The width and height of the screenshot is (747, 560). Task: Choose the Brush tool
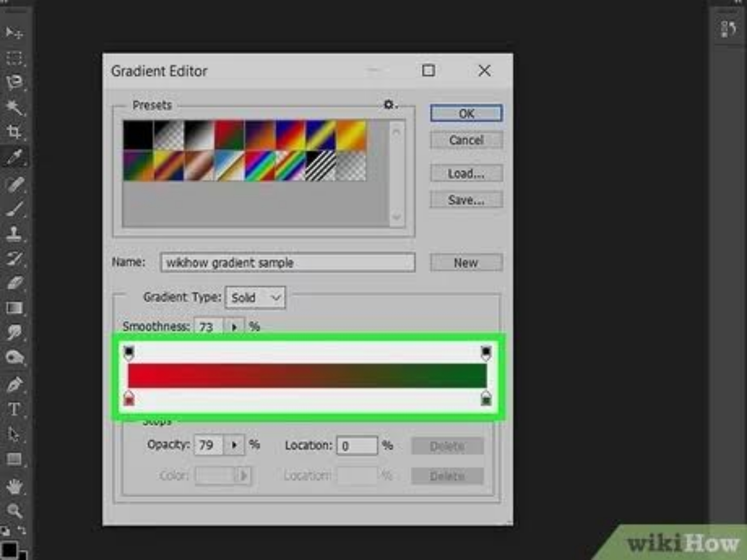[14, 209]
